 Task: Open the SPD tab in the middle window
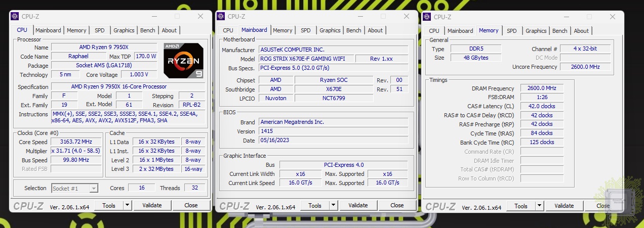[x=306, y=30]
